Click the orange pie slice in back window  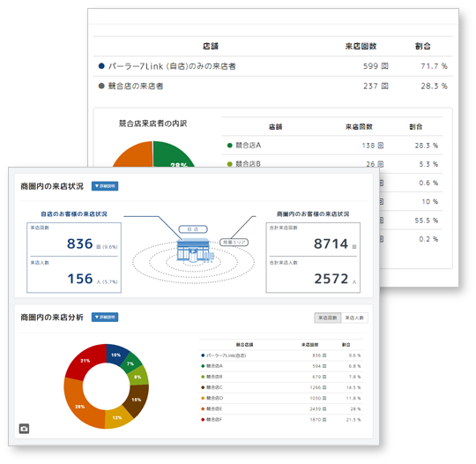click(x=135, y=156)
